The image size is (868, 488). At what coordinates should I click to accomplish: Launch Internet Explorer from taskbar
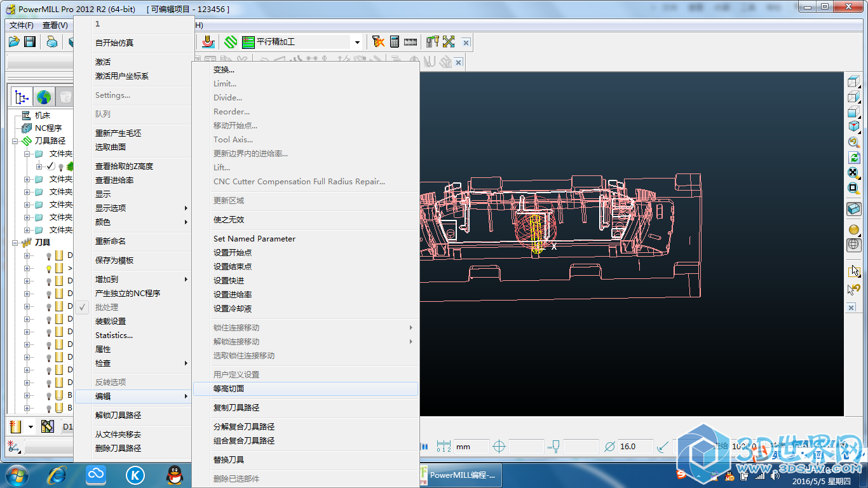(58, 475)
